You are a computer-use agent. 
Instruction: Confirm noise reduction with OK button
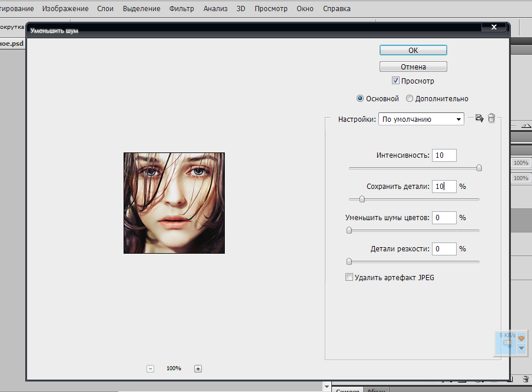coord(413,50)
